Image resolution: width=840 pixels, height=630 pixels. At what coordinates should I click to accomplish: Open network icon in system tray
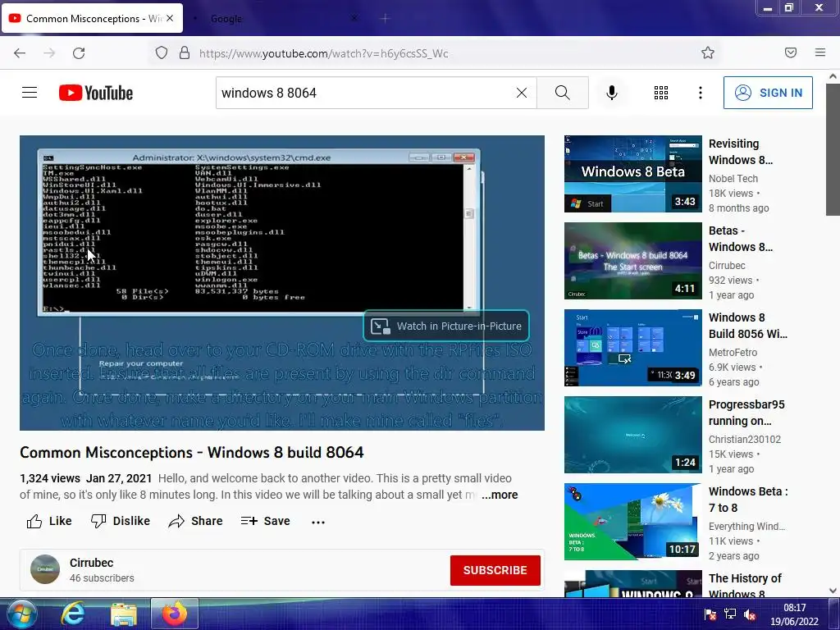point(729,614)
